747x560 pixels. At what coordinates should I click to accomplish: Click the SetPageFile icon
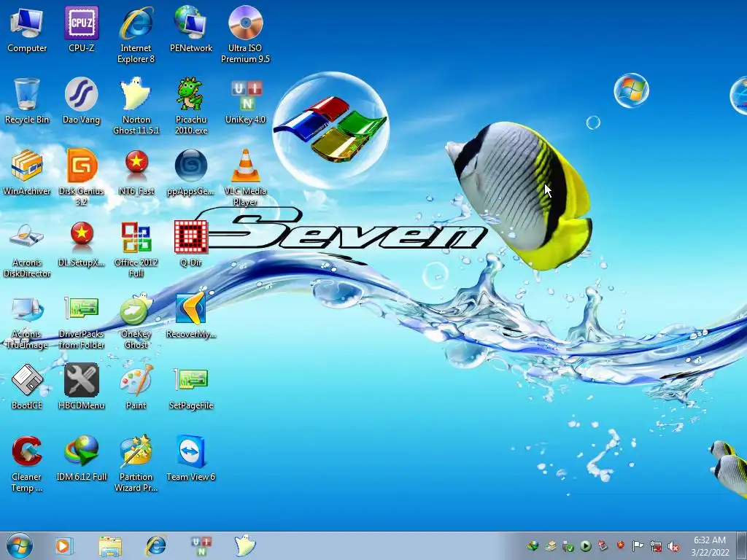coord(191,388)
